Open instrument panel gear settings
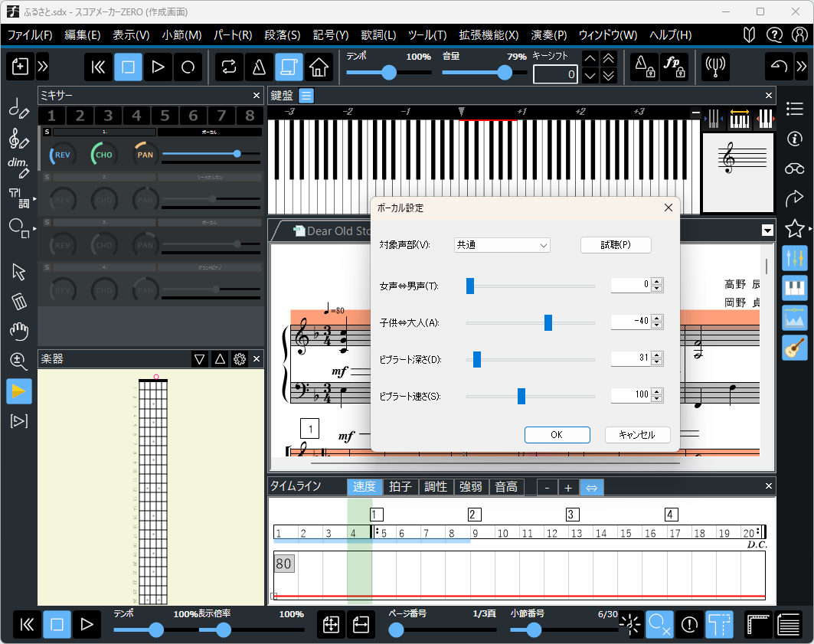 pos(240,359)
